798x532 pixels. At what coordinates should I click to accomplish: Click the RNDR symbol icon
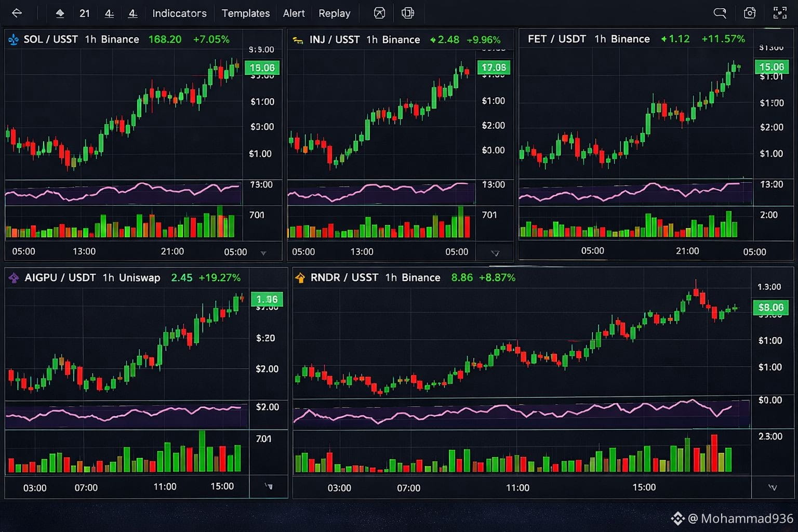tap(300, 278)
